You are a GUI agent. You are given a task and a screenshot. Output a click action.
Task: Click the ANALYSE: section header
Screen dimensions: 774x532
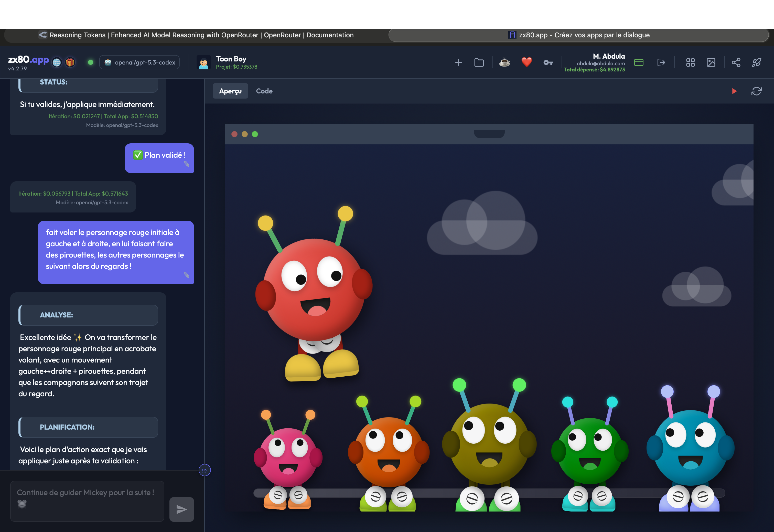click(x=88, y=315)
